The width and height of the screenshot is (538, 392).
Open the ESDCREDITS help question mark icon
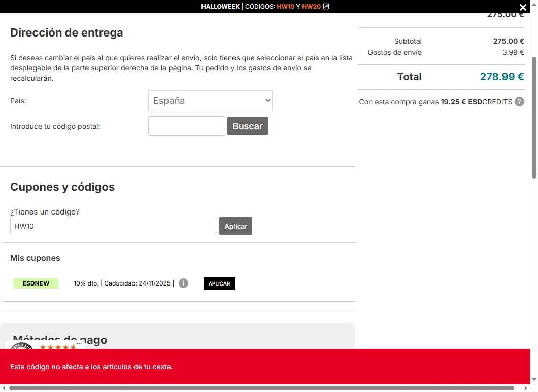tap(519, 102)
